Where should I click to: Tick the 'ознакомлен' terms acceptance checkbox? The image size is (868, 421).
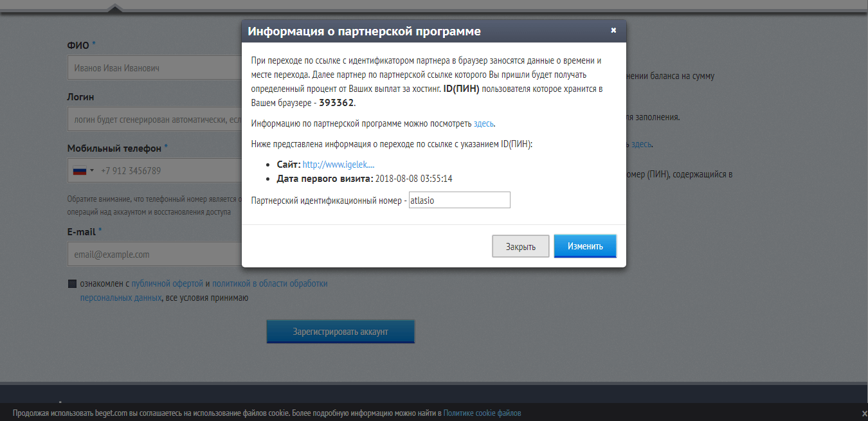[72, 283]
